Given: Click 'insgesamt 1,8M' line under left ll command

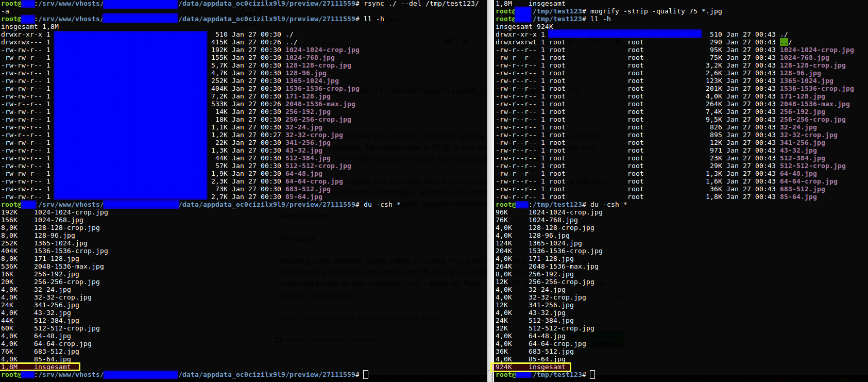Looking at the screenshot, I should (30, 27).
